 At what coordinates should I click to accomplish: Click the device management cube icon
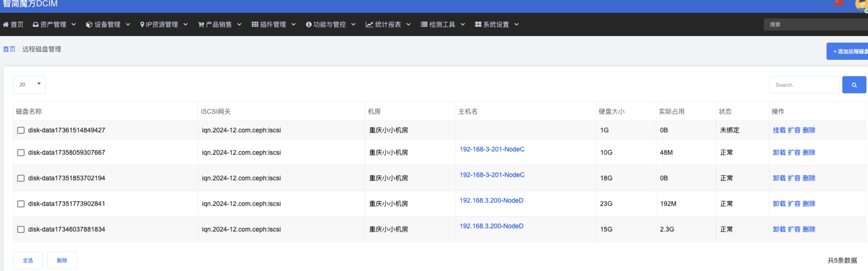point(89,25)
